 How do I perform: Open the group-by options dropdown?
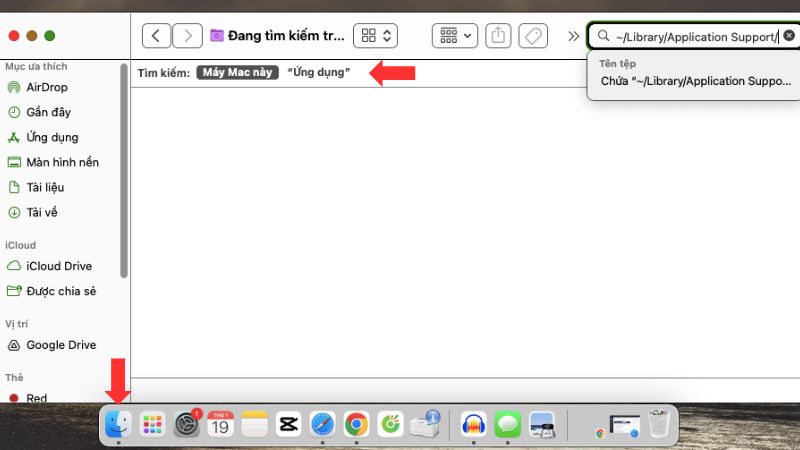[x=455, y=36]
